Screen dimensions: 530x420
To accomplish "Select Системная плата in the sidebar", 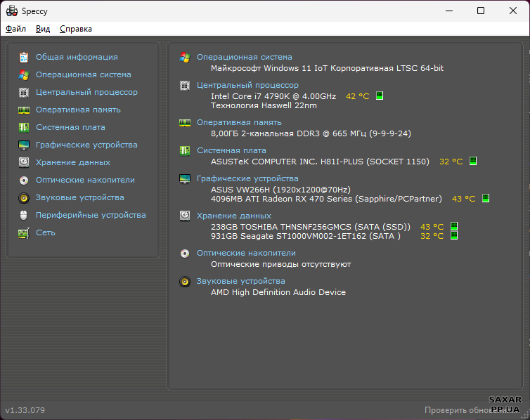I will pos(70,127).
